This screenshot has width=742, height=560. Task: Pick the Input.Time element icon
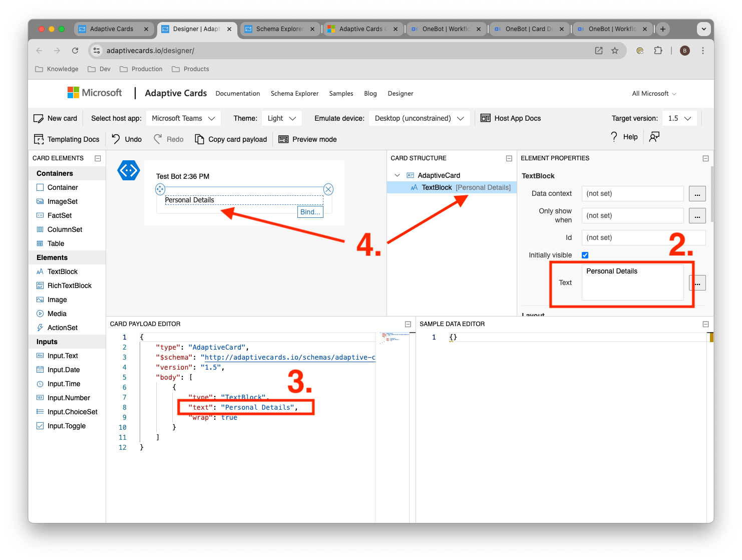click(x=40, y=384)
